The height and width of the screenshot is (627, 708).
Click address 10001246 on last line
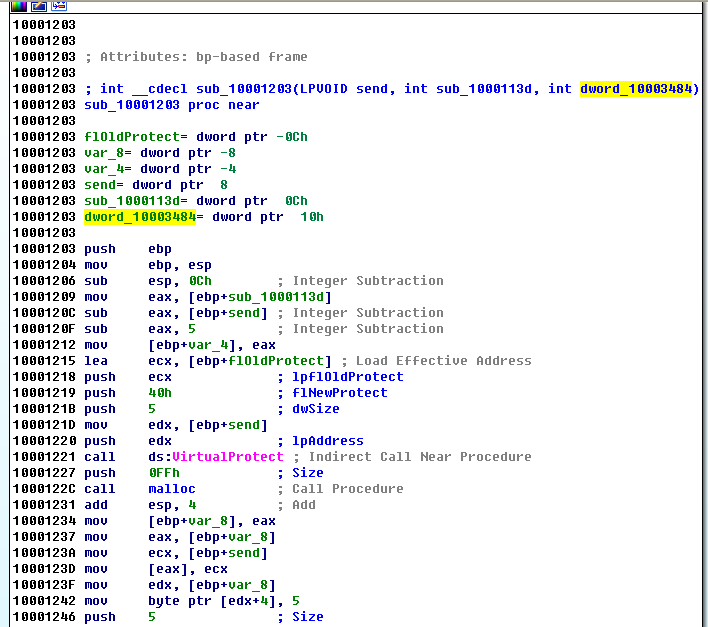coord(44,617)
